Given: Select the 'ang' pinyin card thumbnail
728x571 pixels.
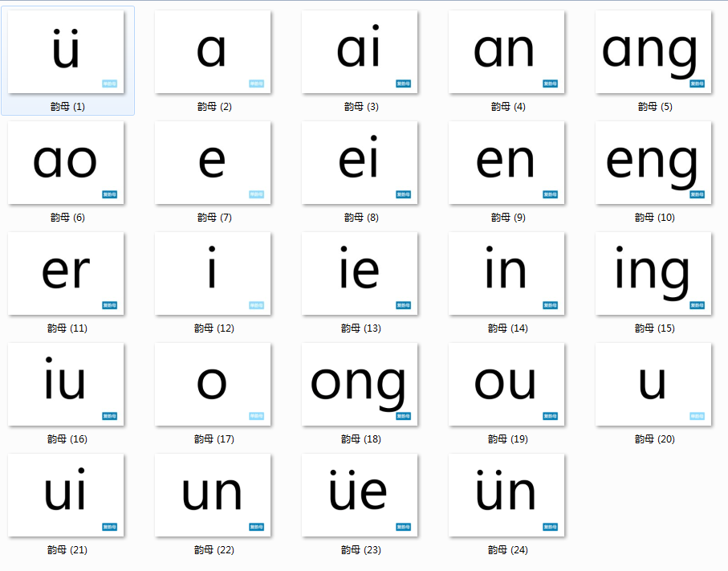Looking at the screenshot, I should (653, 51).
